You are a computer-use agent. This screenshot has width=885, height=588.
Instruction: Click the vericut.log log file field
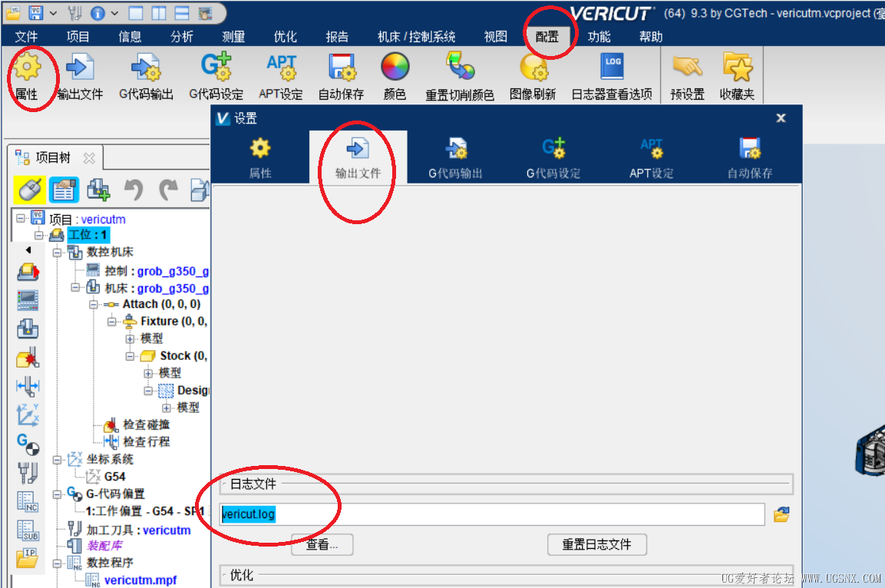click(492, 514)
